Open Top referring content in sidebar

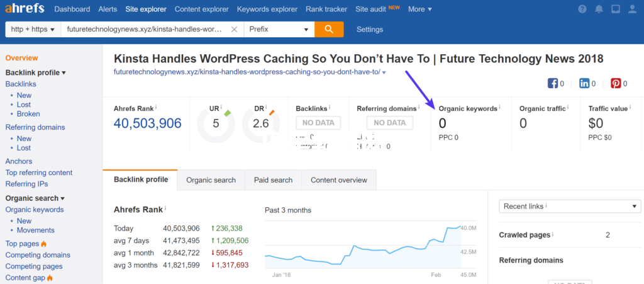click(x=38, y=173)
